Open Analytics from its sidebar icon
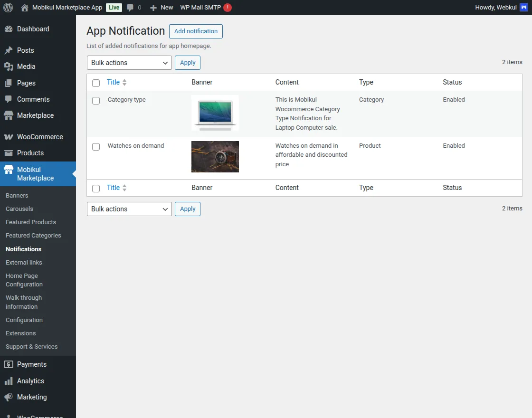Screen dimensions: 532x418 [x=10, y=380]
